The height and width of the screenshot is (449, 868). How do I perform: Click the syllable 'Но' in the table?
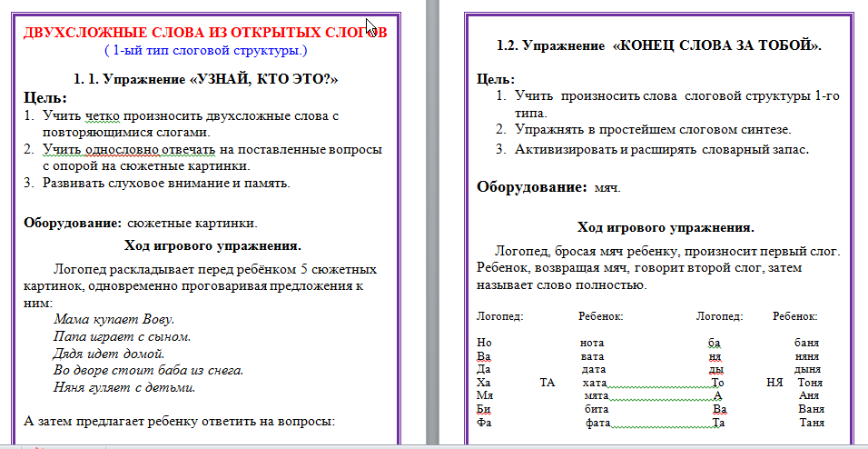pos(484,343)
